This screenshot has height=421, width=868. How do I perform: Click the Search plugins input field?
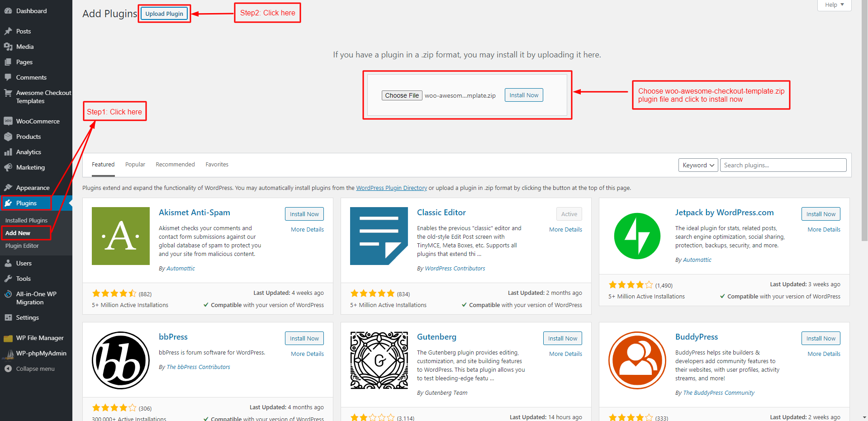pyautogui.click(x=783, y=165)
